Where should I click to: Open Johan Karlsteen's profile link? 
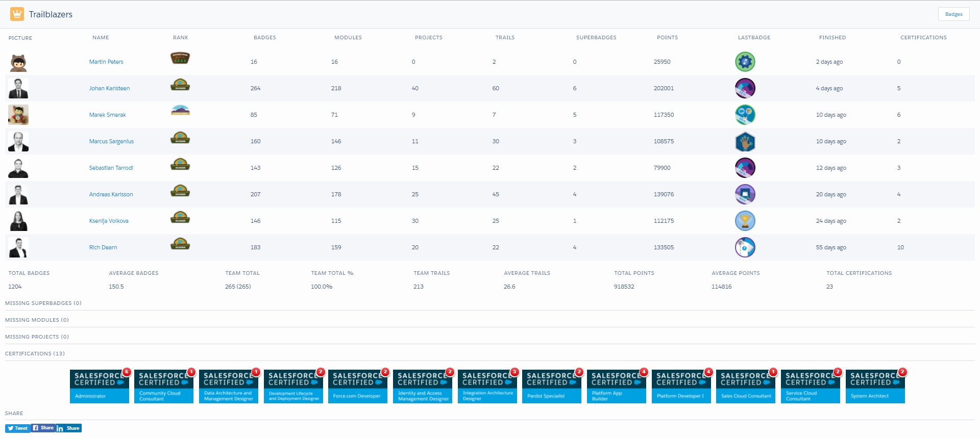click(x=109, y=88)
